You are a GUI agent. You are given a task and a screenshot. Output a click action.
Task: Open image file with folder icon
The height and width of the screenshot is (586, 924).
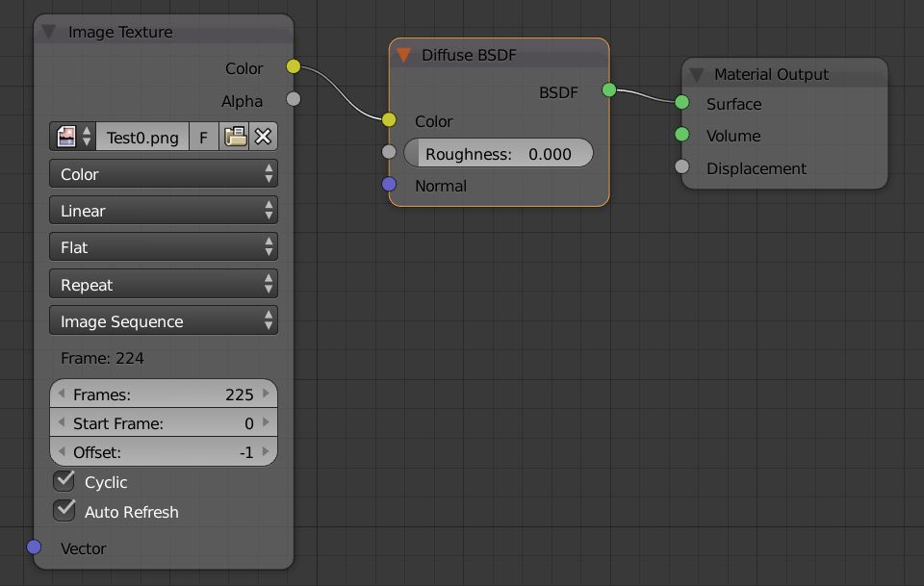(235, 137)
